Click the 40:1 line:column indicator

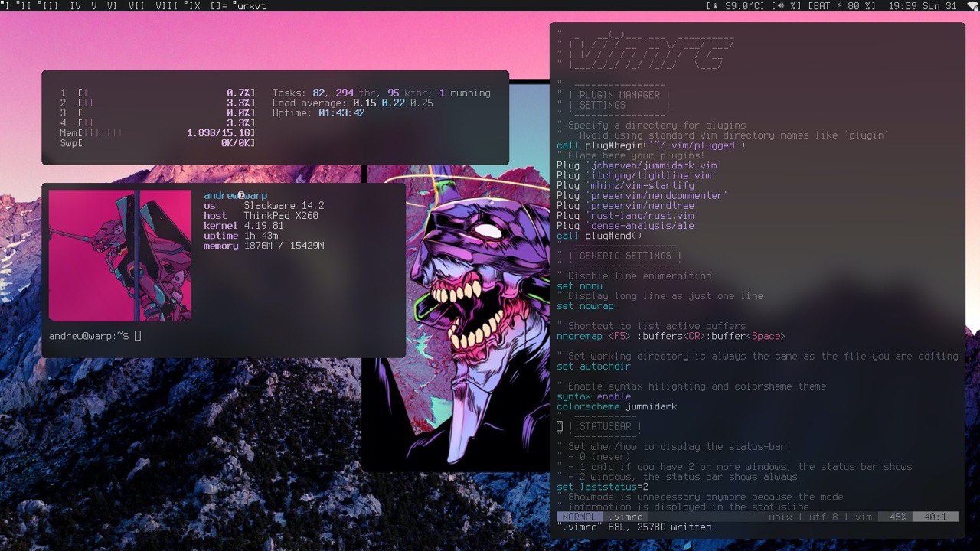pos(935,517)
